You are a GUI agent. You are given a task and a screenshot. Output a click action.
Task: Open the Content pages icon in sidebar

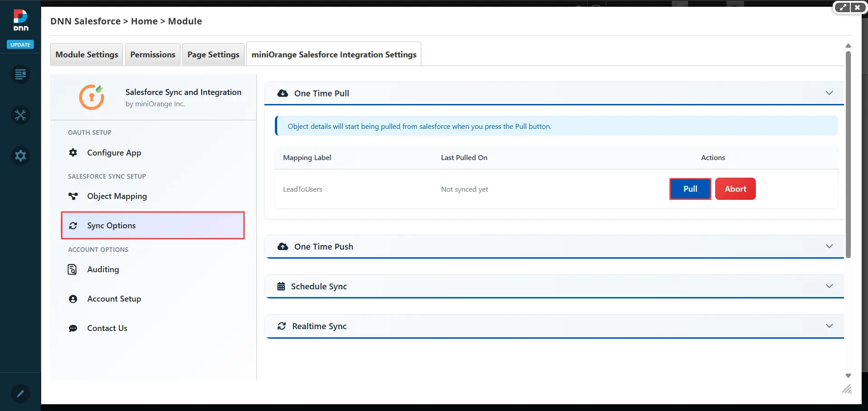(20, 74)
